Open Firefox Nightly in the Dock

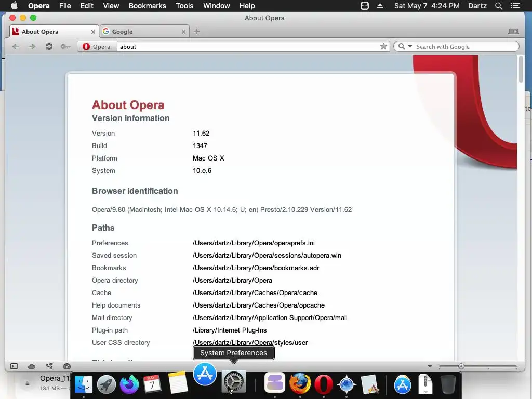pos(129,384)
